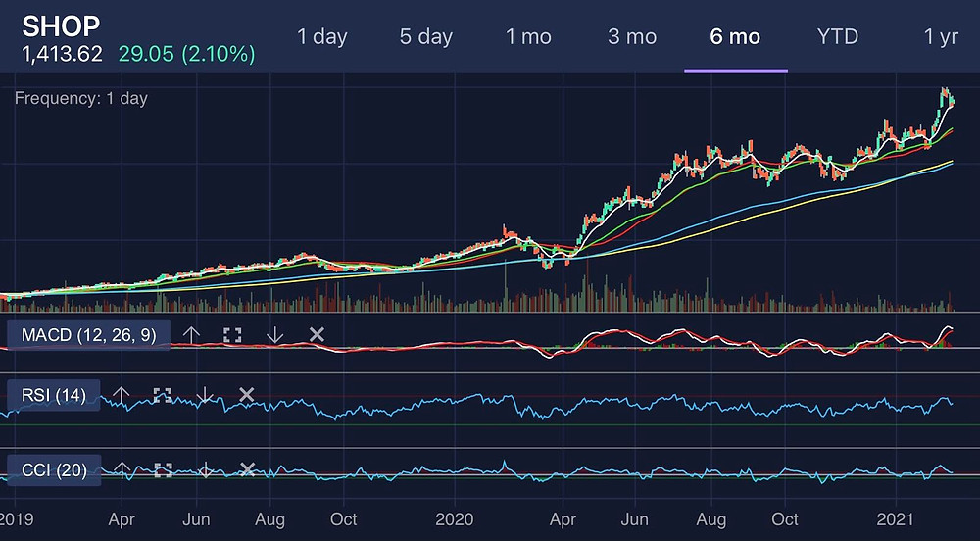Click the SHOP ticker symbol

click(x=61, y=26)
